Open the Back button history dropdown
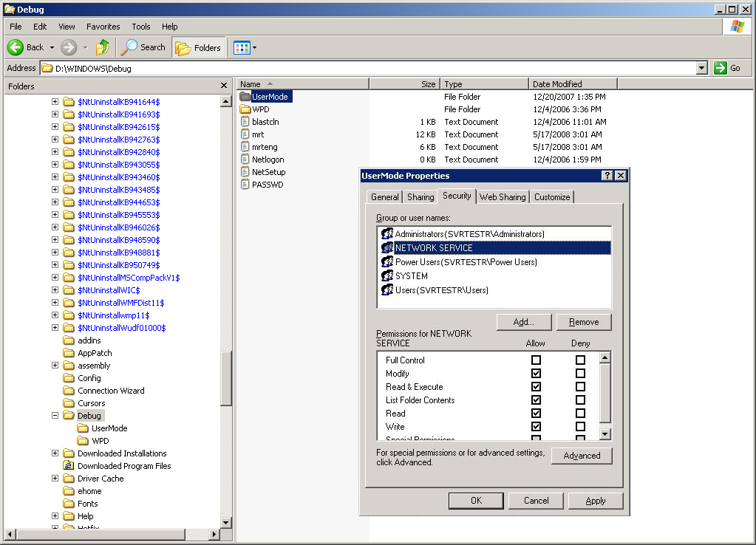 tap(52, 47)
